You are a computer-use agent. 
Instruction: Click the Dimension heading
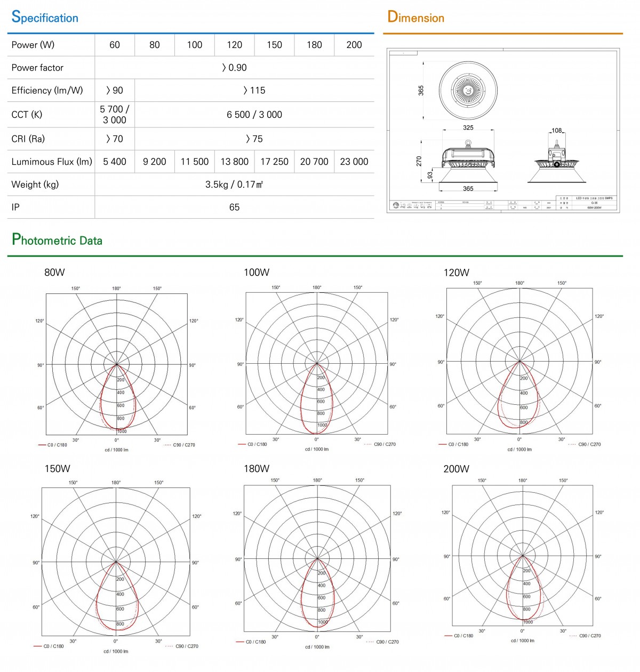pyautogui.click(x=415, y=17)
